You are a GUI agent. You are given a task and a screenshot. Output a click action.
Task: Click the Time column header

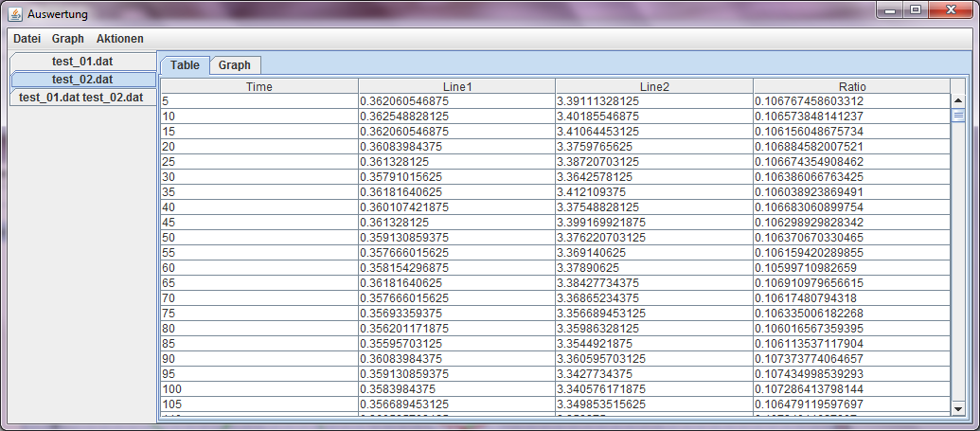(x=258, y=86)
